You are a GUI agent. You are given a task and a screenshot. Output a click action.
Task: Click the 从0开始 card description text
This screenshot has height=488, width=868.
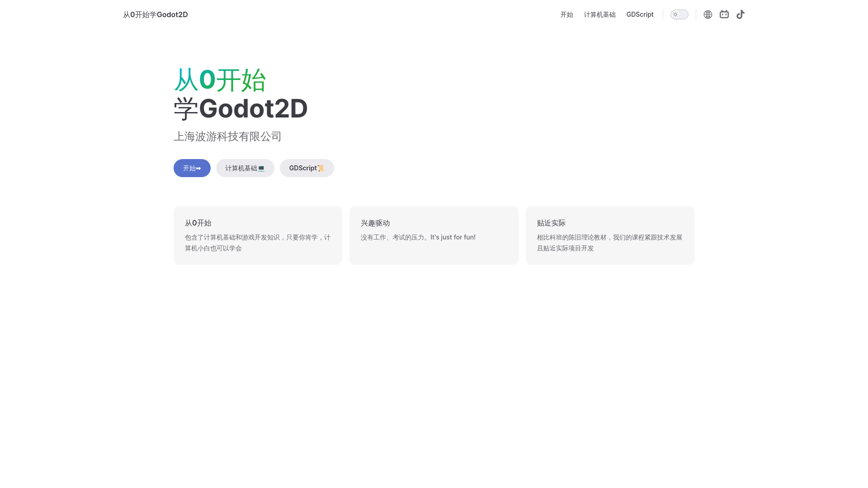point(258,243)
